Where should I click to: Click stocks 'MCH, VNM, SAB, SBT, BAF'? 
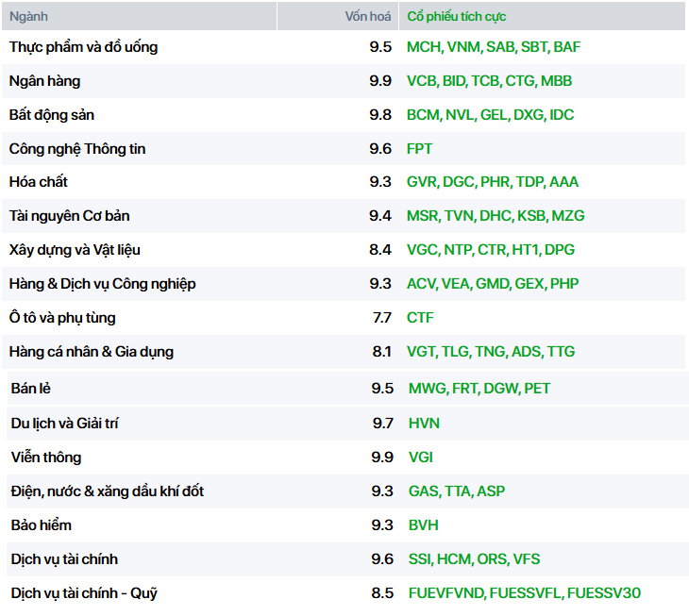point(494,47)
